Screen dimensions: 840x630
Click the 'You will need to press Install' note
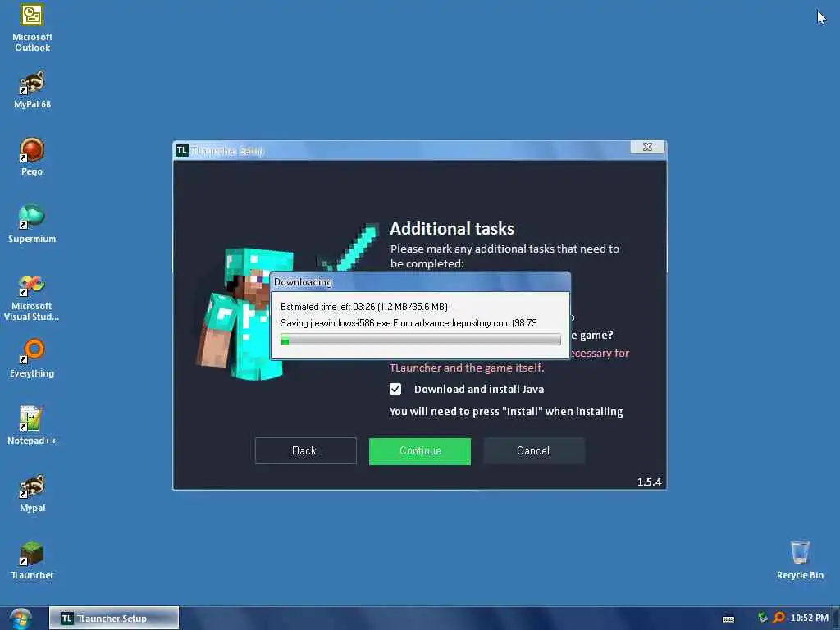[505, 412]
